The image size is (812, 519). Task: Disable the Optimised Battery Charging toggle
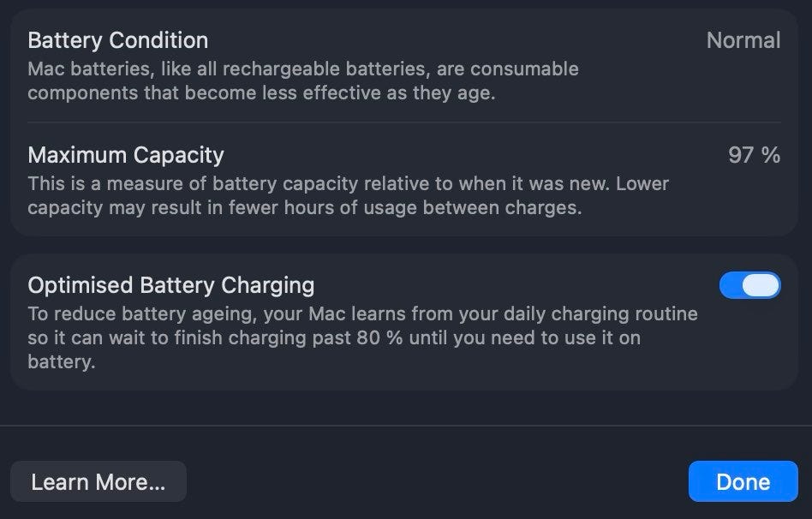tap(749, 285)
